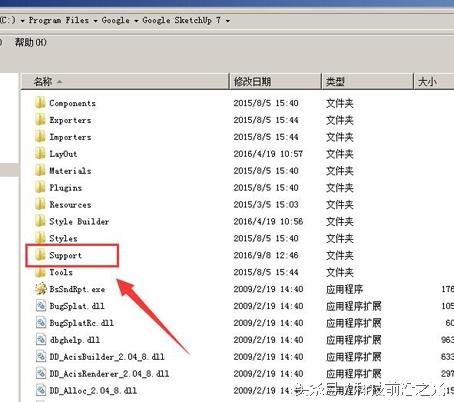The height and width of the screenshot is (402, 454).
Task: Click the Resources folder name
Action: point(70,205)
